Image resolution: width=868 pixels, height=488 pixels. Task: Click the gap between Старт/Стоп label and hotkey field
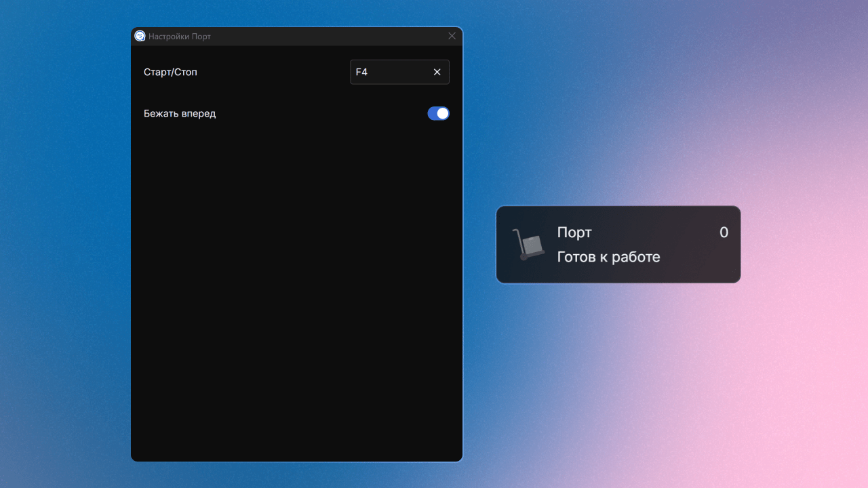(271, 72)
